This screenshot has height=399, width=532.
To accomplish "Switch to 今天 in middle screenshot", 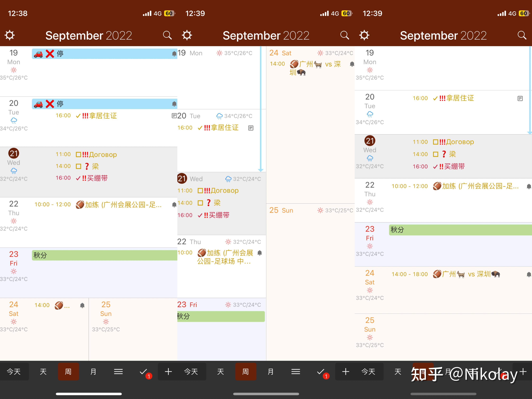I will [191, 372].
